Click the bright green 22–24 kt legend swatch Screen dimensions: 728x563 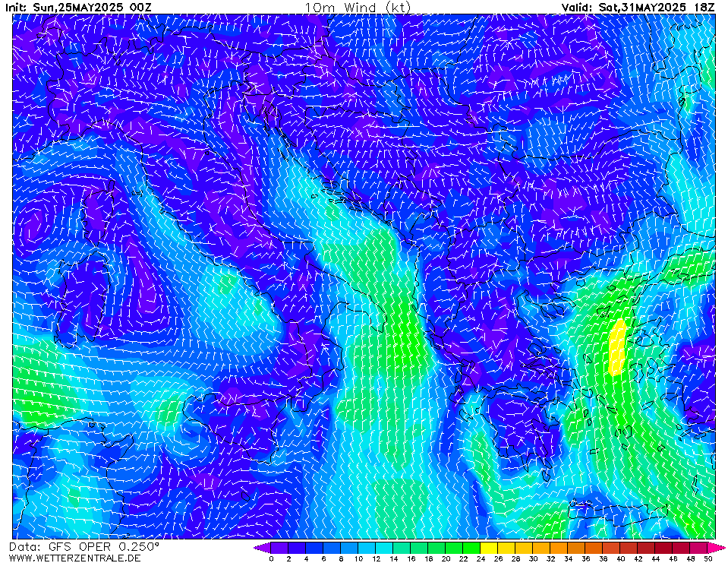(471, 548)
